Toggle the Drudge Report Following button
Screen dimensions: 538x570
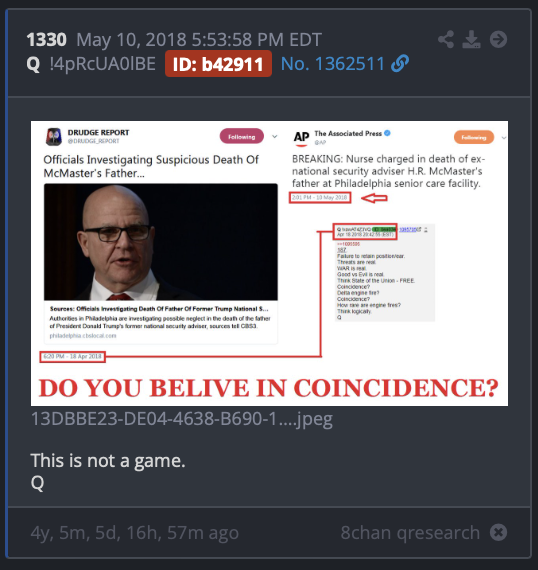(x=242, y=136)
